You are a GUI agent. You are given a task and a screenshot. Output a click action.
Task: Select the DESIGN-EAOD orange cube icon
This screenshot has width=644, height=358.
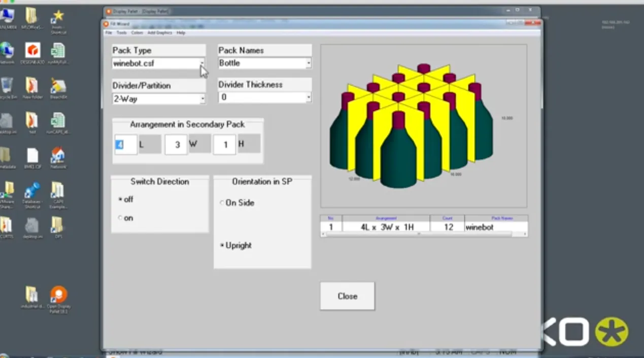tap(32, 51)
